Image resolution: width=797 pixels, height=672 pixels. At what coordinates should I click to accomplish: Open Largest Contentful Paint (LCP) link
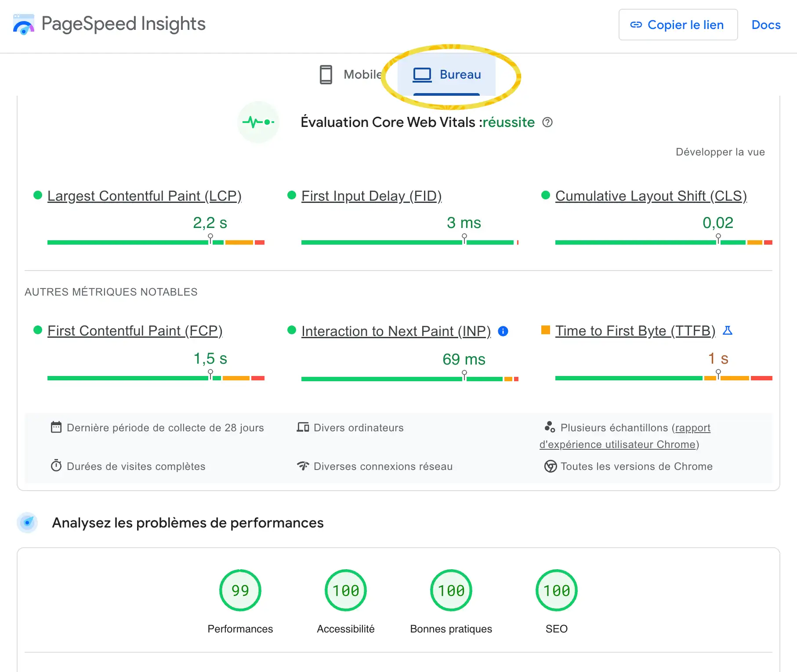coord(145,195)
